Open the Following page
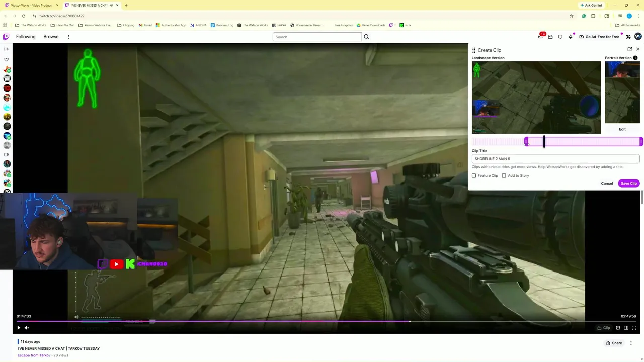 tap(26, 37)
